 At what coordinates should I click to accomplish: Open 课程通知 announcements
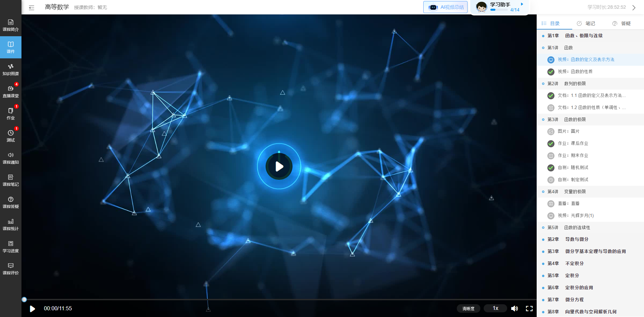click(11, 158)
